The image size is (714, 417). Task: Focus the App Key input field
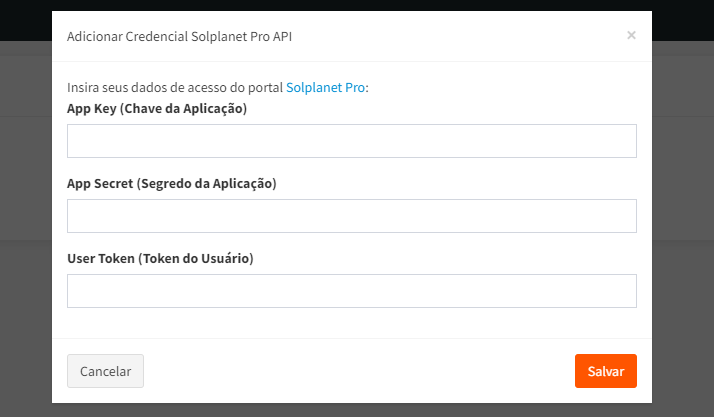point(351,141)
